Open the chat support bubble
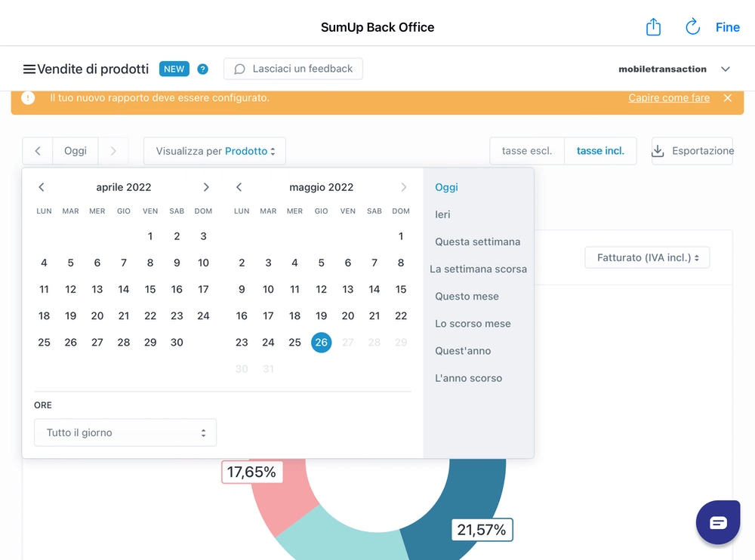This screenshot has width=755, height=560. tap(717, 522)
